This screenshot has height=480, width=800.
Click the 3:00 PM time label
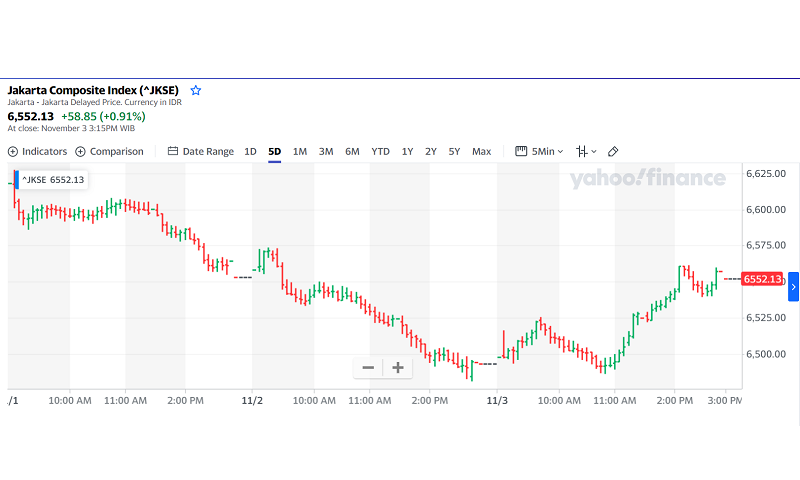724,400
